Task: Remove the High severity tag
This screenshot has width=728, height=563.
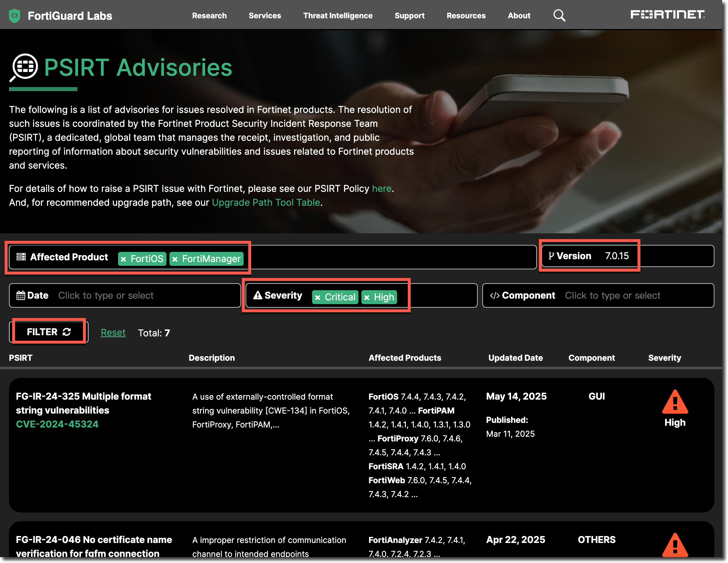Action: pyautogui.click(x=367, y=297)
